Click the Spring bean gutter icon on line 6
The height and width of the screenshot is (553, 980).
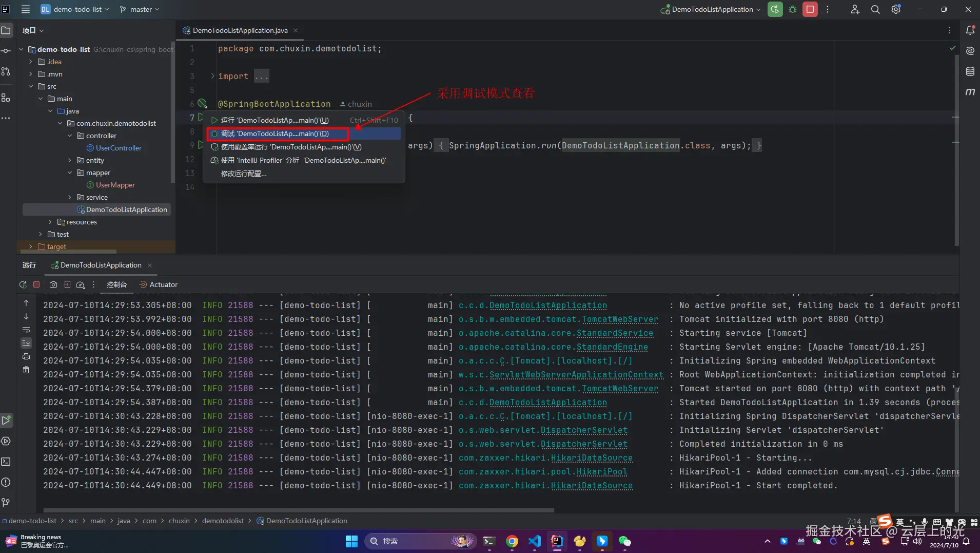[202, 104]
